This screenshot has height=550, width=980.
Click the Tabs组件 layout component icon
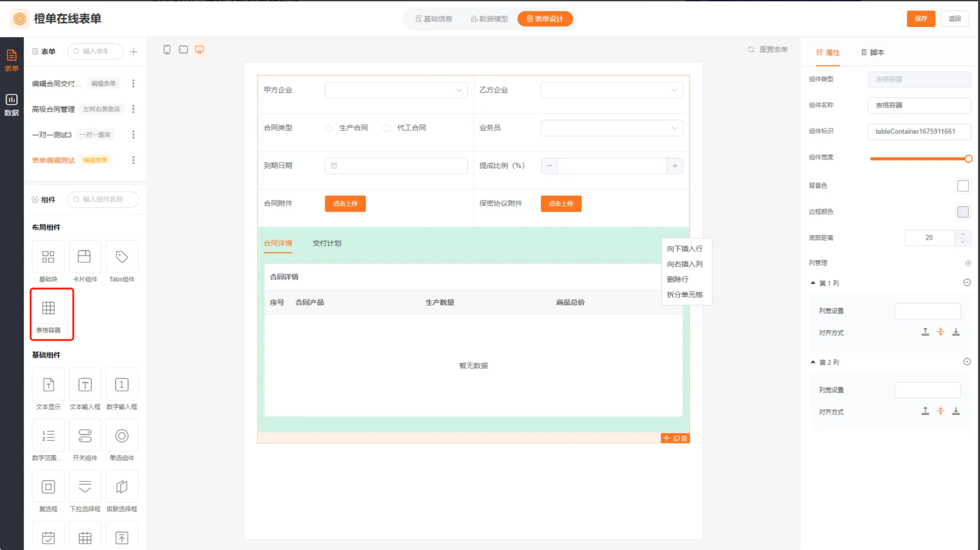click(122, 257)
